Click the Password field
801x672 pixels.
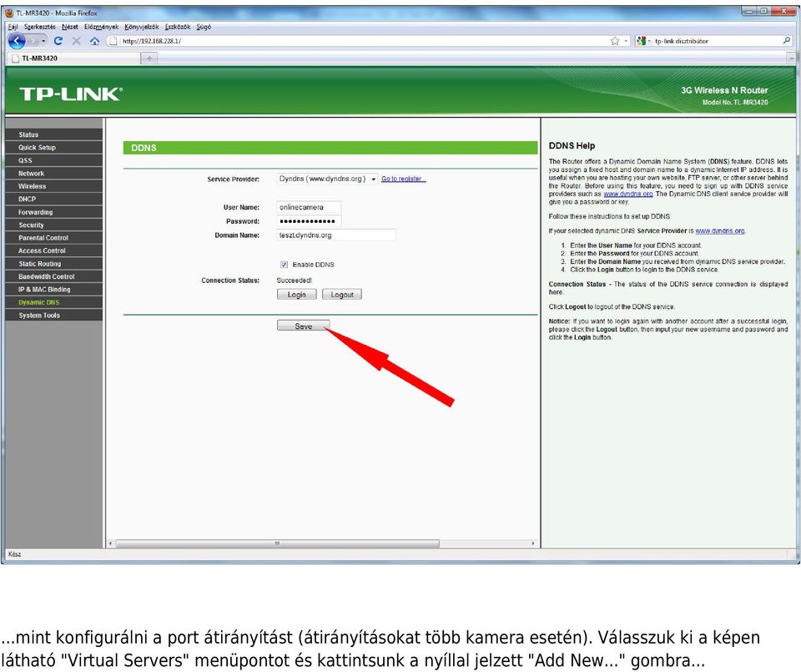pyautogui.click(x=309, y=220)
